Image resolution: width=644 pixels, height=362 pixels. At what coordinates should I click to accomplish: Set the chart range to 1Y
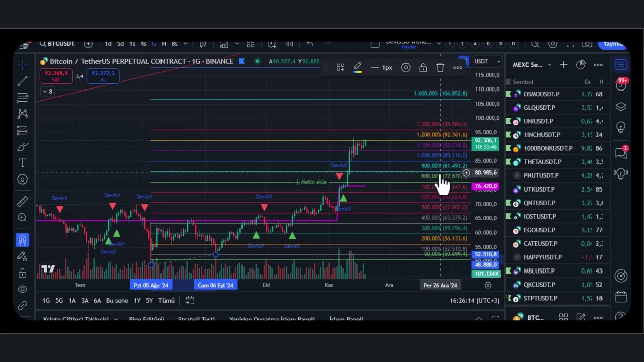[x=137, y=300]
